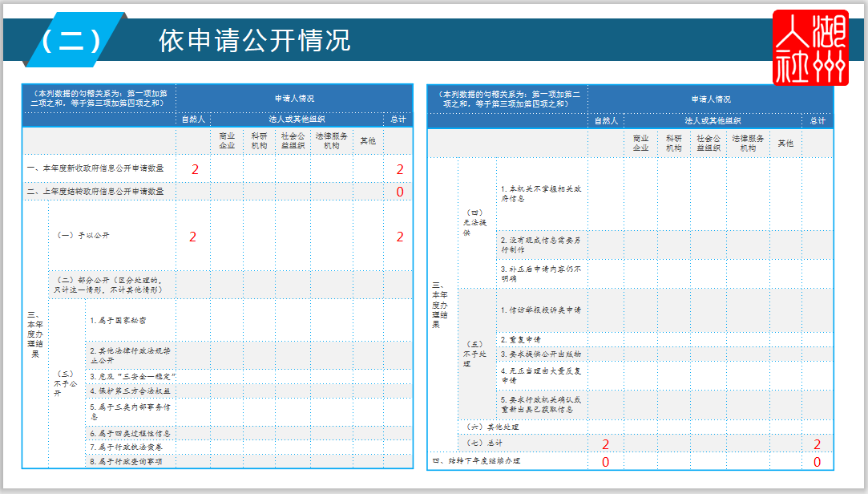The height and width of the screenshot is (494, 868).
Task: Click the 6.属于四类过程性信息 row label
Action: click(x=131, y=433)
